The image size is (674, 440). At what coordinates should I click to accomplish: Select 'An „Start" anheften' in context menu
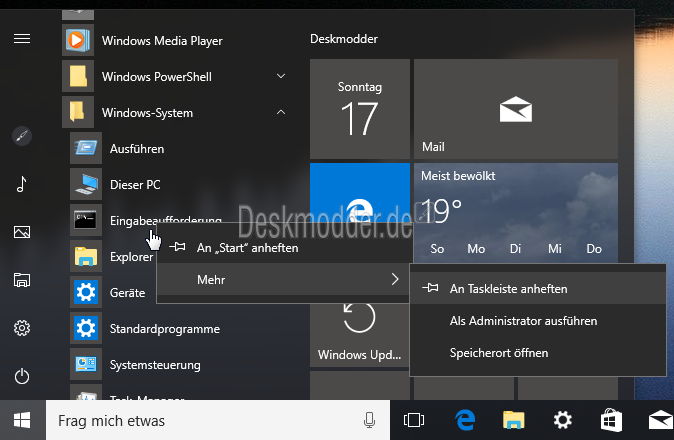(x=283, y=248)
